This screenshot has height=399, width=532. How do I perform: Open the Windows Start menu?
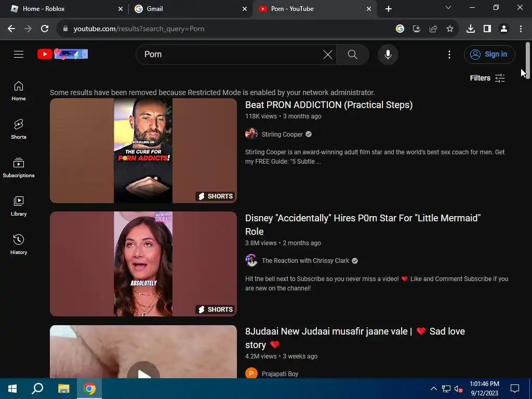12,389
